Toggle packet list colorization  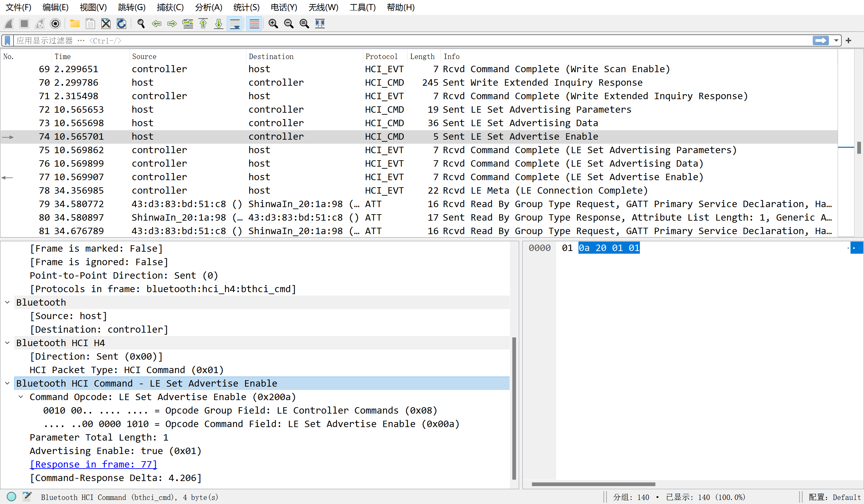click(254, 24)
